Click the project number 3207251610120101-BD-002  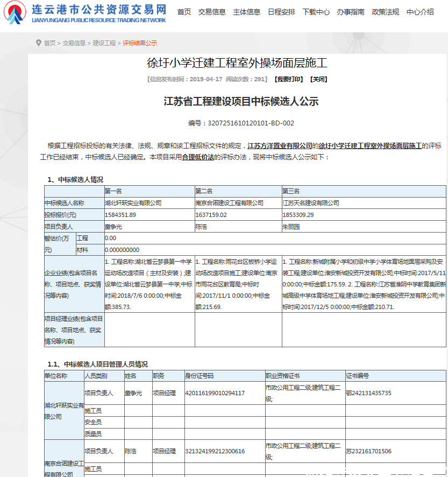click(251, 123)
